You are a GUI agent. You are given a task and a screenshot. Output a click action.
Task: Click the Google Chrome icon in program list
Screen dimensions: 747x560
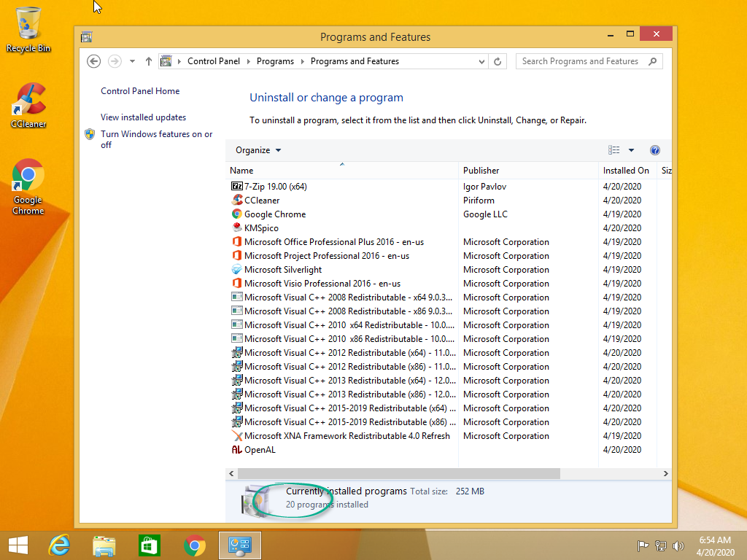point(237,214)
